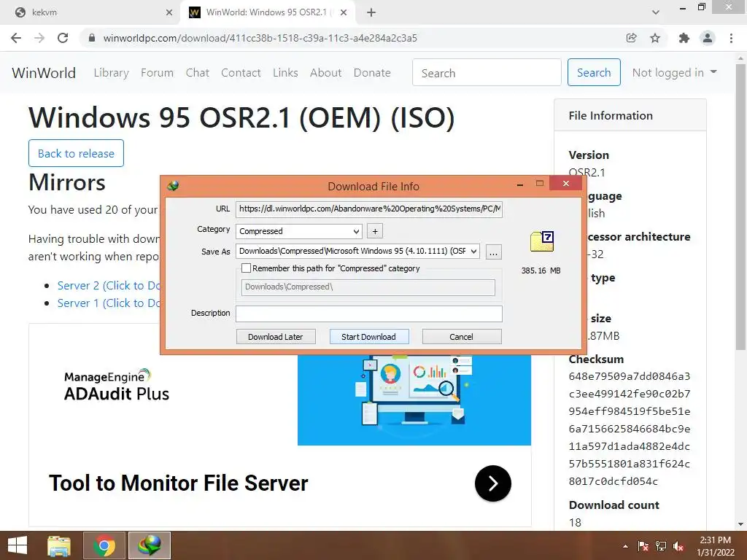
Task: Toggle Remember this path for Compressed checkbox
Action: (x=247, y=268)
